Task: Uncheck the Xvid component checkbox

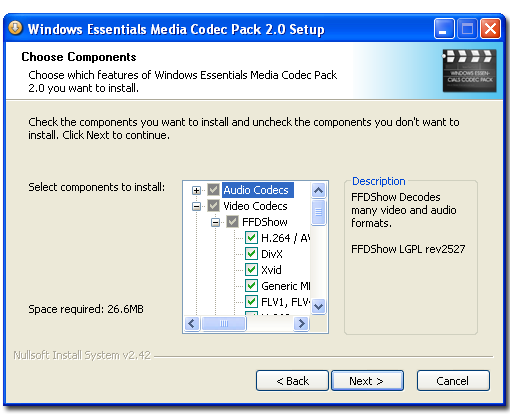Action: (x=251, y=269)
